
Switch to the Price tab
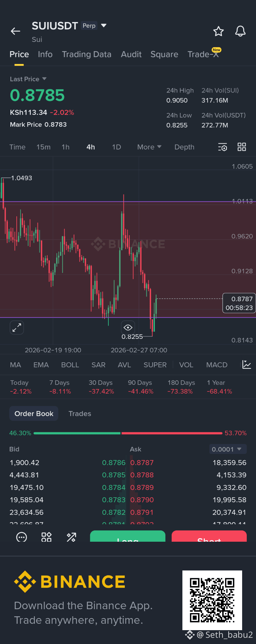tap(19, 54)
